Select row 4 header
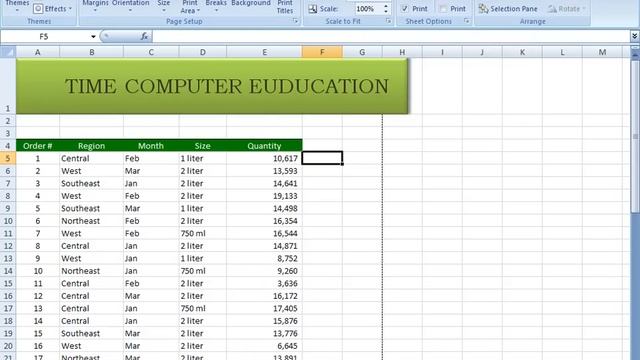The image size is (640, 360). click(x=8, y=146)
